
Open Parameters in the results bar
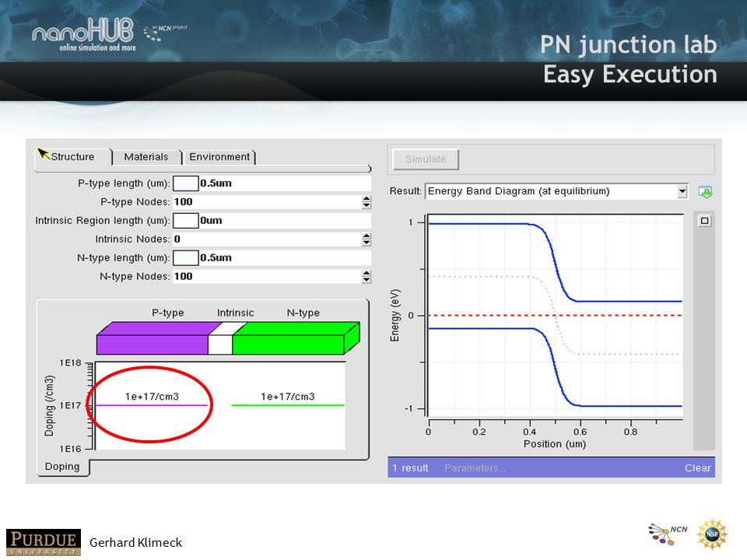coord(475,468)
